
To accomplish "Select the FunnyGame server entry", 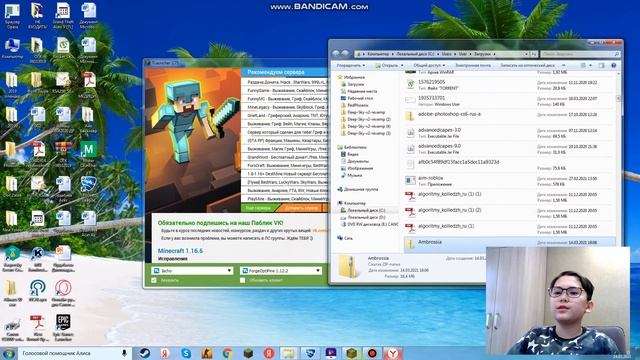I will tap(284, 90).
